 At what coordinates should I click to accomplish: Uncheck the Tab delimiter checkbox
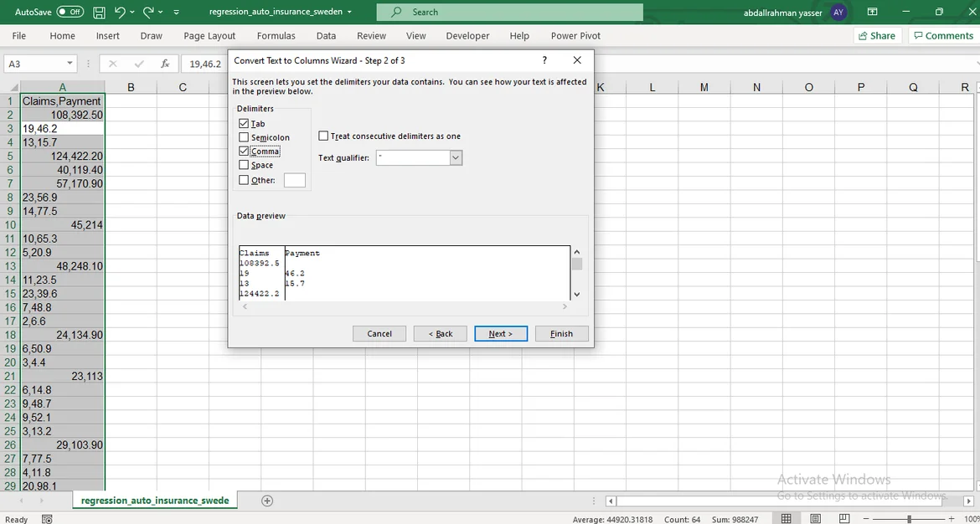(x=244, y=124)
